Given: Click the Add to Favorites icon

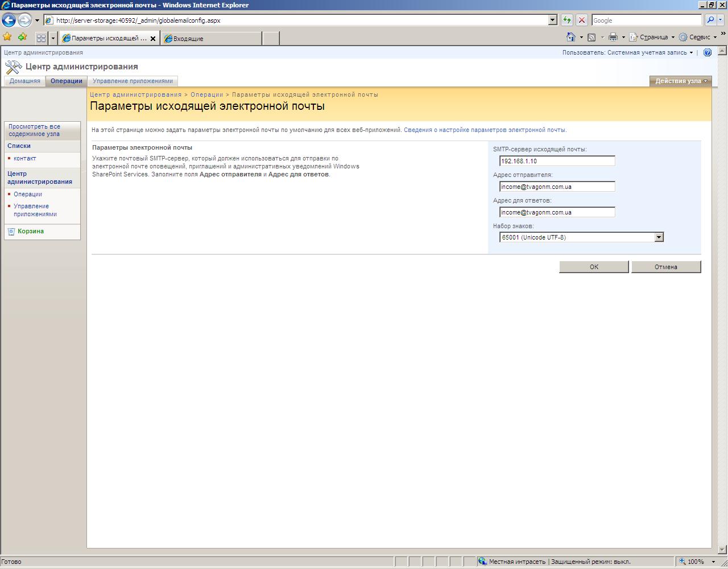Looking at the screenshot, I should (22, 38).
